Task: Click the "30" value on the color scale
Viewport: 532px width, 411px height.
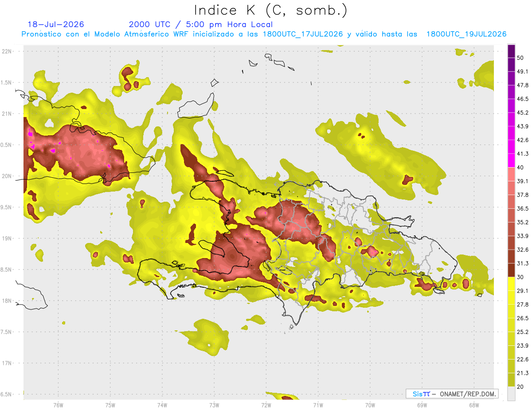Action: tap(521, 277)
